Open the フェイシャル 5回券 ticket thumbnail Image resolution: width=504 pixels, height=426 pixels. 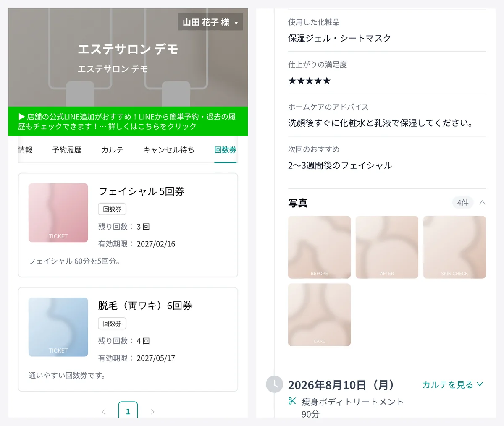click(x=58, y=213)
